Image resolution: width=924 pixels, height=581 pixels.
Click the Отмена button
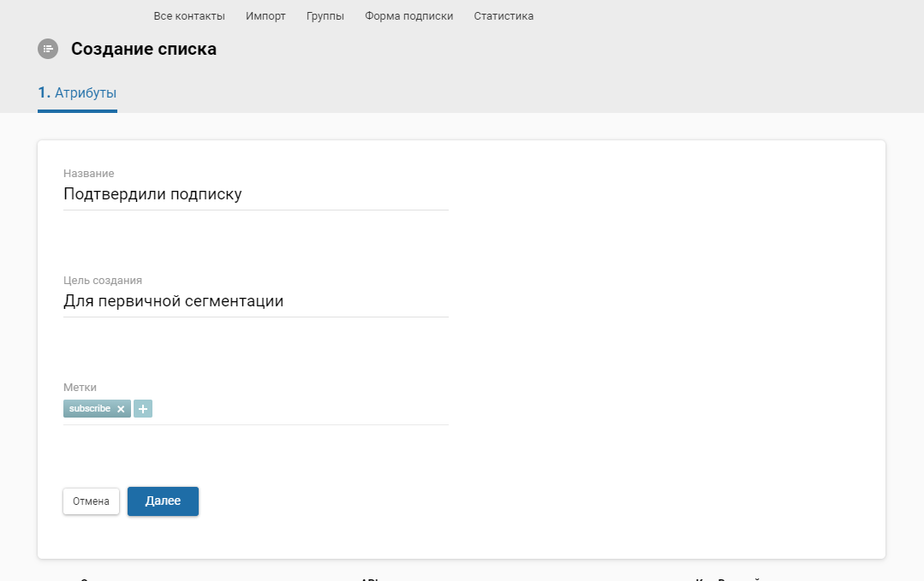(91, 501)
